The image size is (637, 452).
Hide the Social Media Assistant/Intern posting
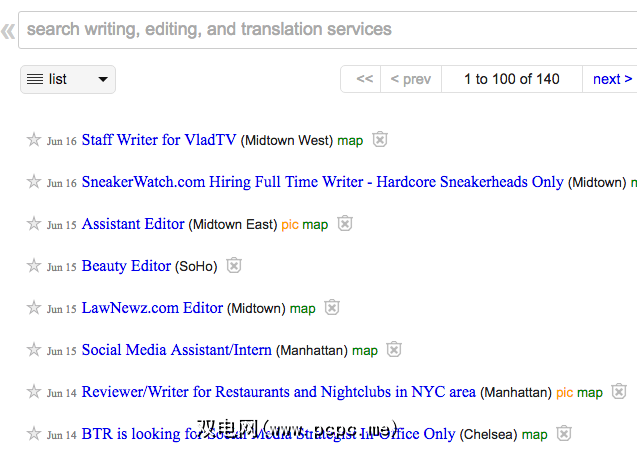coord(394,350)
